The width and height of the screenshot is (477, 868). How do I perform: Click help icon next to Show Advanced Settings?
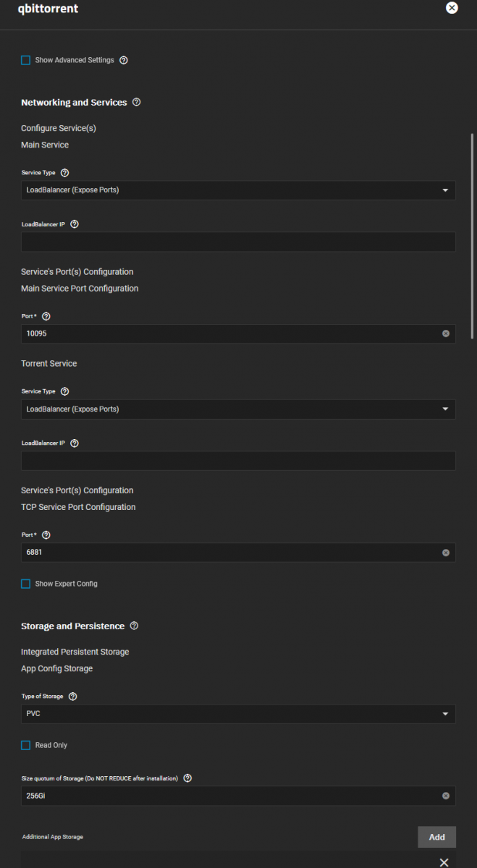pyautogui.click(x=124, y=60)
